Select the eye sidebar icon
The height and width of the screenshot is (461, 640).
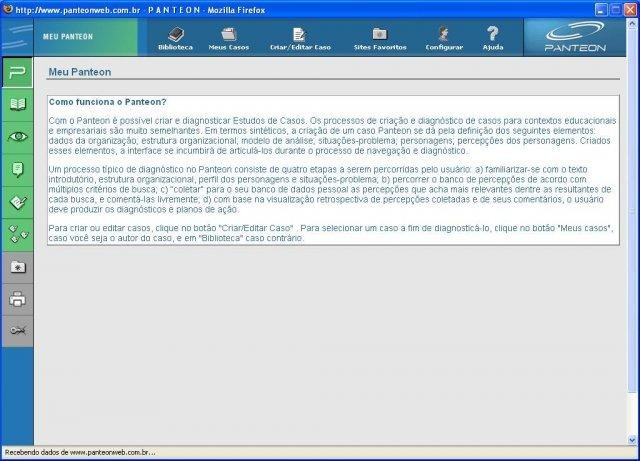18,137
